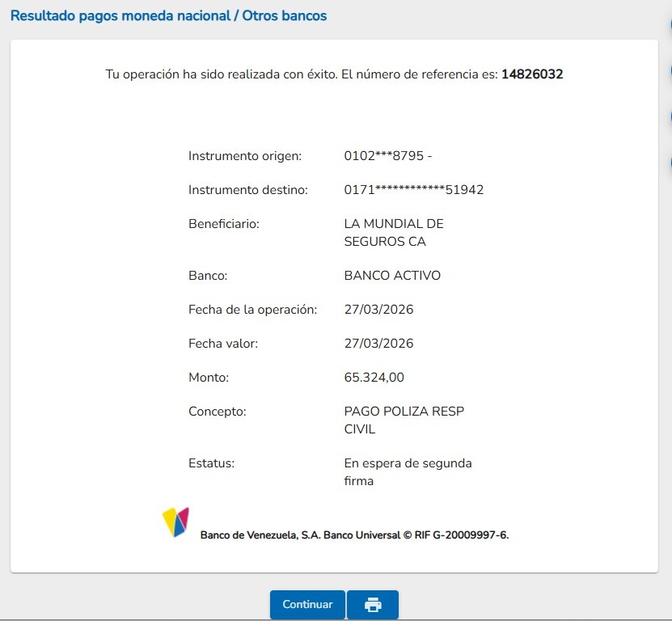Click the origin account 0102***8795

tap(388, 156)
